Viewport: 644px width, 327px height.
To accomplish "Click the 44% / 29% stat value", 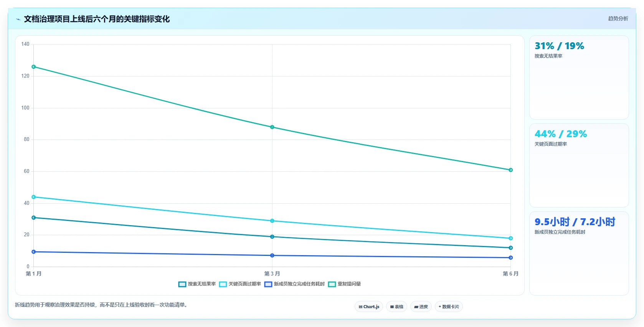I will (x=561, y=134).
